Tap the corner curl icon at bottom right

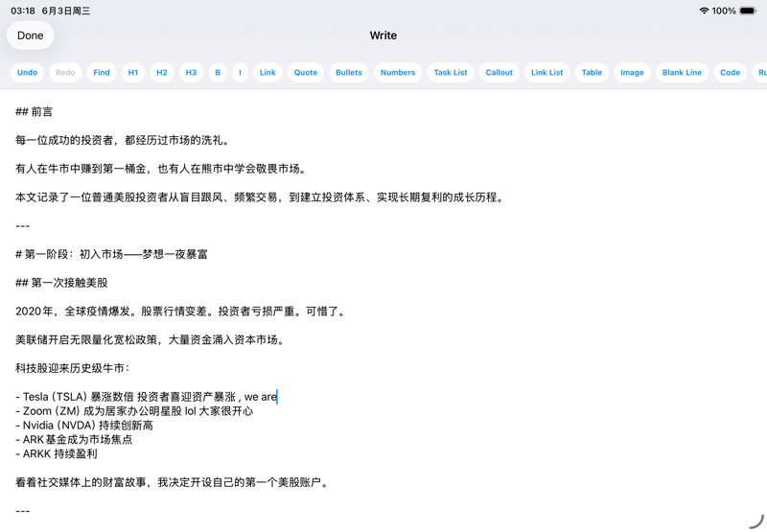(x=756, y=521)
